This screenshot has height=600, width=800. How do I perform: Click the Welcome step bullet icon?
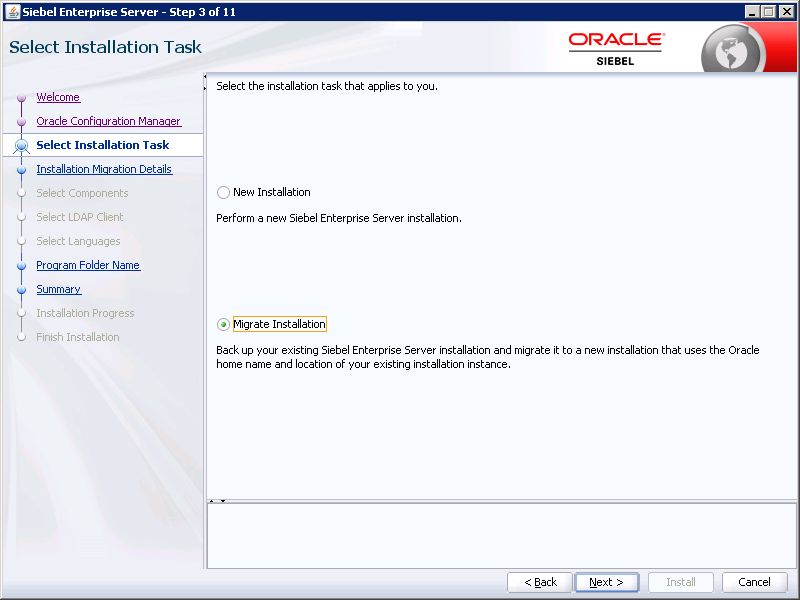(x=22, y=98)
